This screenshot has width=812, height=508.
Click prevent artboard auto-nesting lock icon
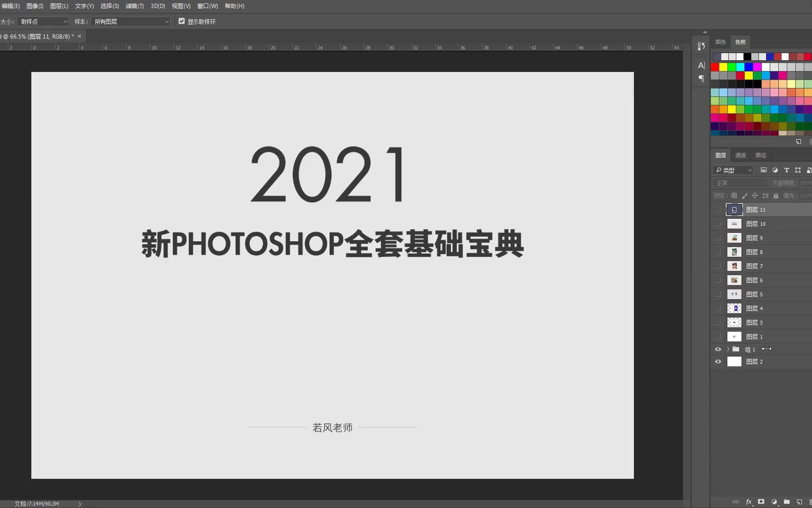point(765,196)
